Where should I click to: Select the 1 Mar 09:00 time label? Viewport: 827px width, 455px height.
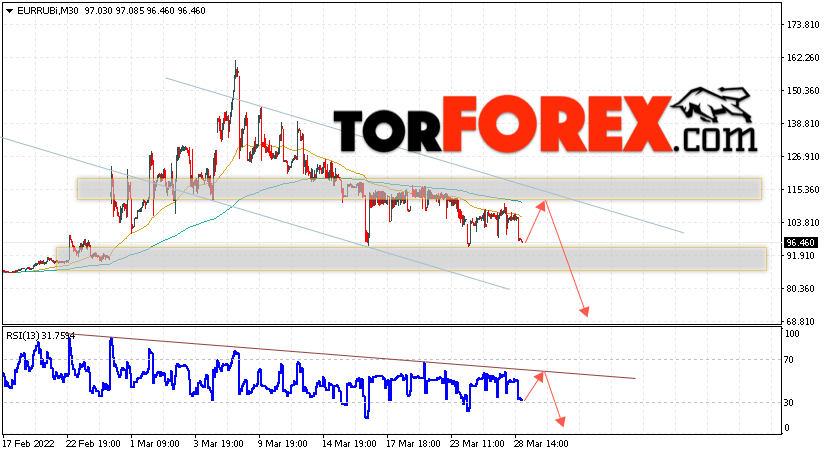(155, 443)
